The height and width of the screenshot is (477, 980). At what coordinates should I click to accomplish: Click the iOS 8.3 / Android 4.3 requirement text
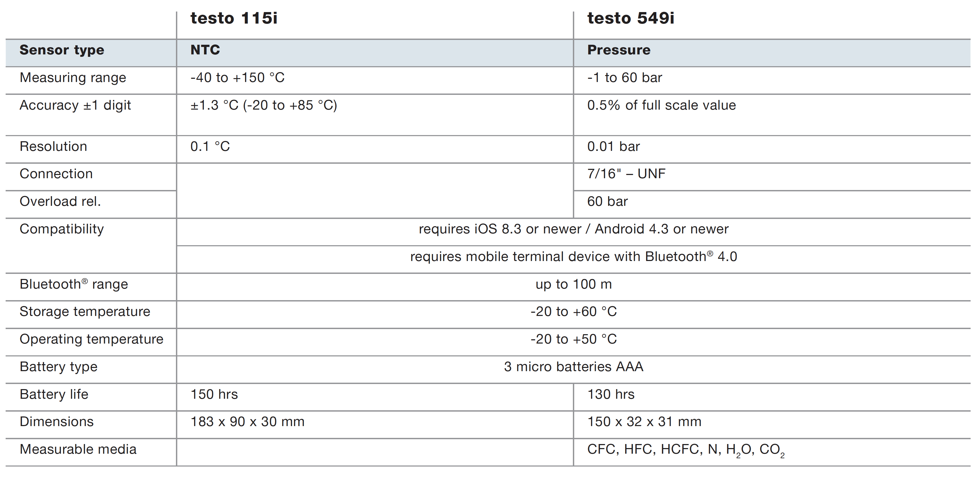tap(573, 229)
